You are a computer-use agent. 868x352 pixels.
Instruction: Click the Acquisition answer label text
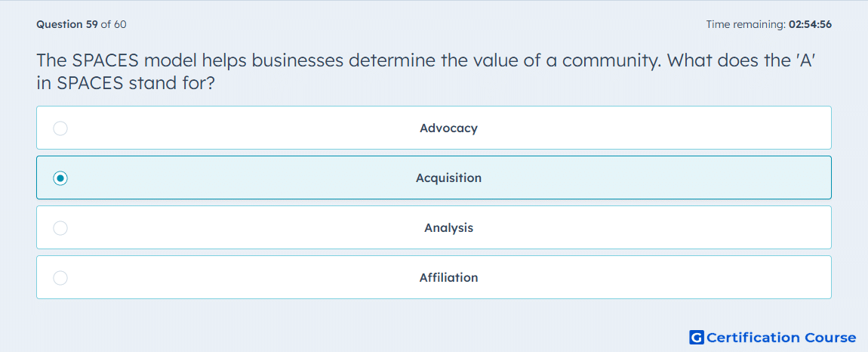(x=448, y=178)
